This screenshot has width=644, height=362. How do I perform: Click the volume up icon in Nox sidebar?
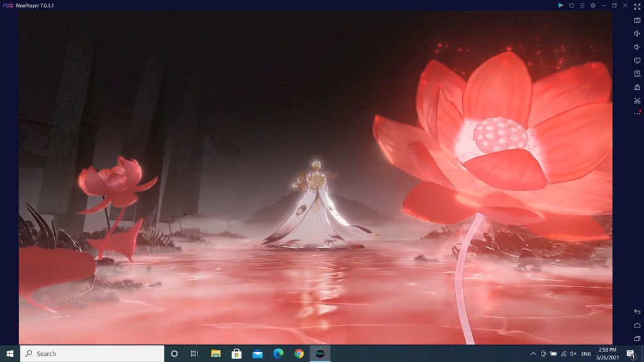(637, 34)
